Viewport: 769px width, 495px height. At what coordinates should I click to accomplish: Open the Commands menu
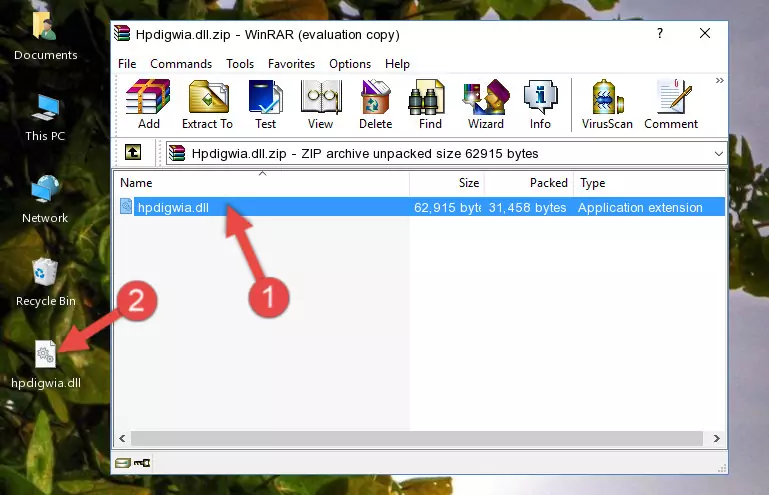(181, 64)
